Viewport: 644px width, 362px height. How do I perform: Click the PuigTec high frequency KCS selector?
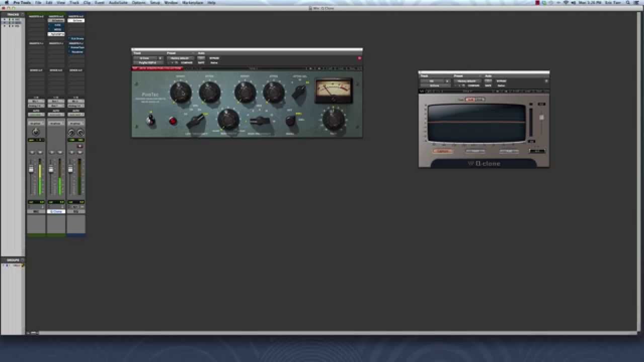pos(260,121)
